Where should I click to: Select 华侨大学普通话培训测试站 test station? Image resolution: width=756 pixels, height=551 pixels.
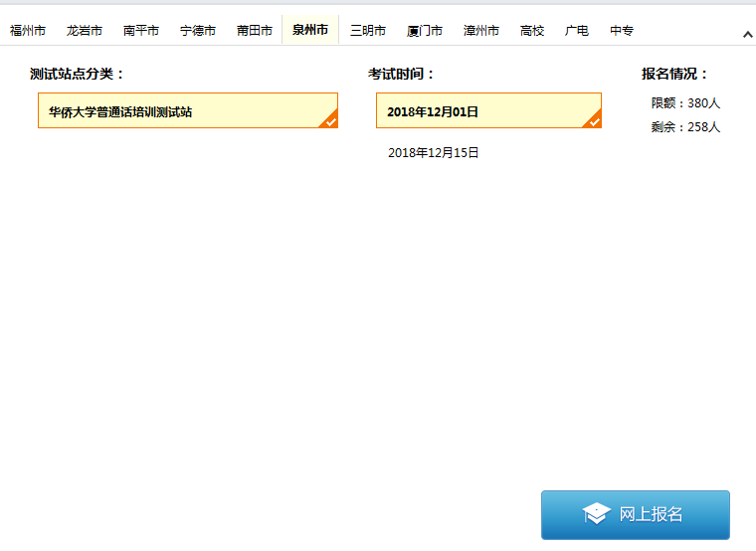coord(188,110)
